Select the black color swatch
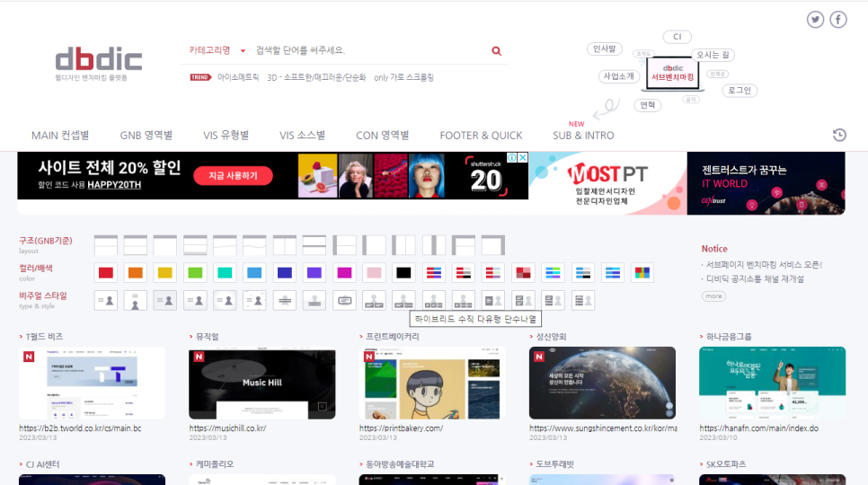This screenshot has height=485, width=868. coord(404,273)
